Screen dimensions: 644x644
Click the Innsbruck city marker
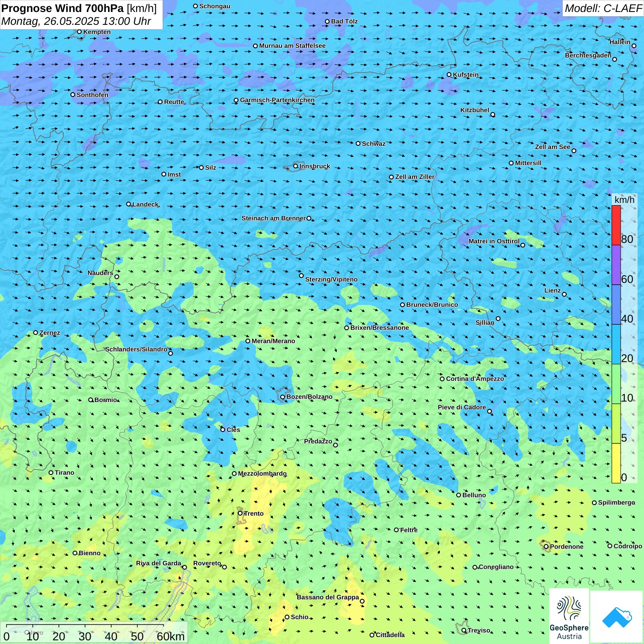(296, 166)
